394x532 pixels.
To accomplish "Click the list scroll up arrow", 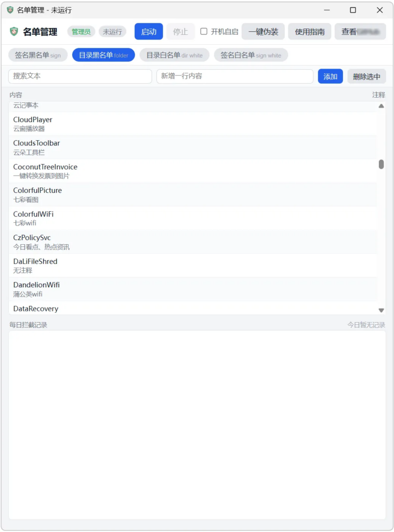I will tap(381, 106).
